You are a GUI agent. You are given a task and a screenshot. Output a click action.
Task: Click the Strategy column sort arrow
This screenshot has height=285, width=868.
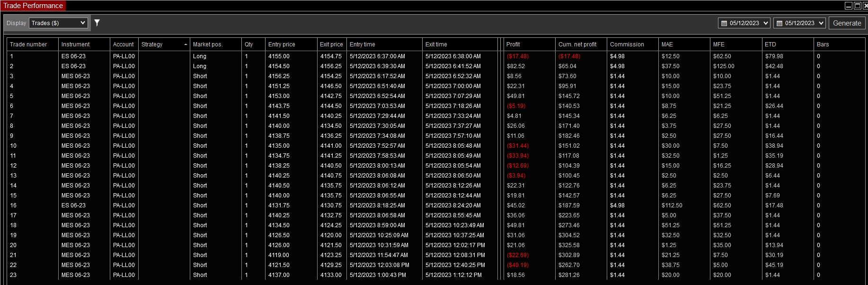tap(186, 45)
